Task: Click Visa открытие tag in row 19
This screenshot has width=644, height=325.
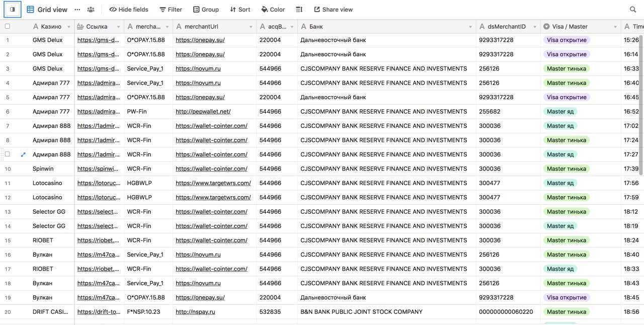Action: [567, 297]
